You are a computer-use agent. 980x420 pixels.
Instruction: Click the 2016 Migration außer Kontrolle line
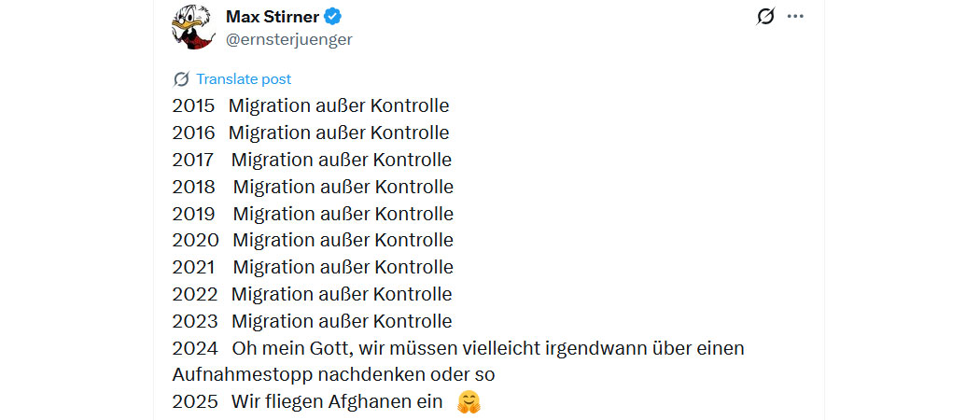click(x=311, y=133)
